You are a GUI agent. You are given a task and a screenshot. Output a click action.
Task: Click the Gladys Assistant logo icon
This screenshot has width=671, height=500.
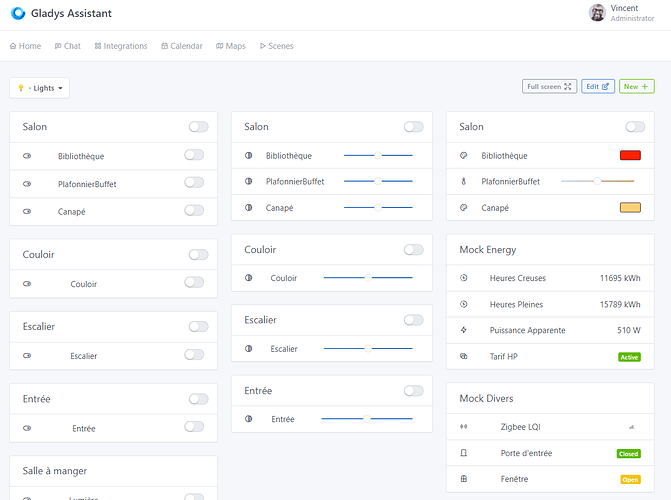18,13
